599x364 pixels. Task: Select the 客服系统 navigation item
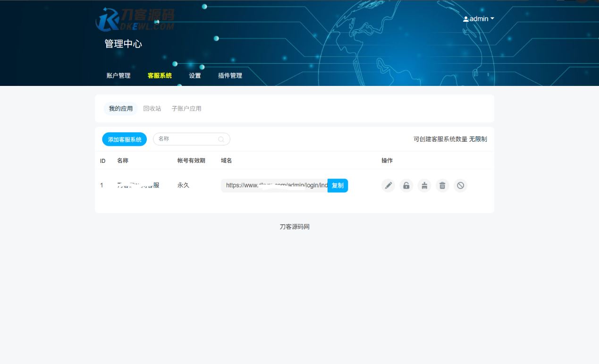point(160,76)
